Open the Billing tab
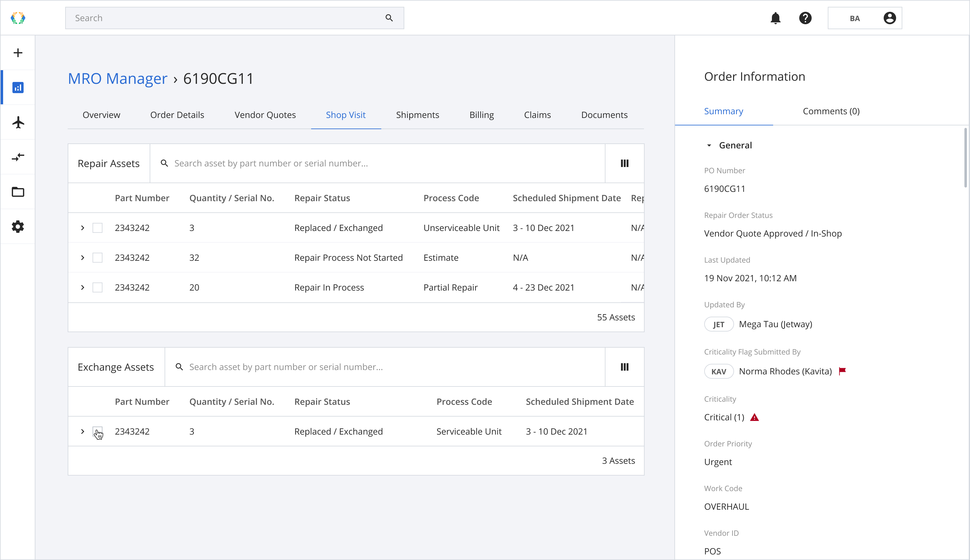The image size is (970, 560). tap(482, 115)
